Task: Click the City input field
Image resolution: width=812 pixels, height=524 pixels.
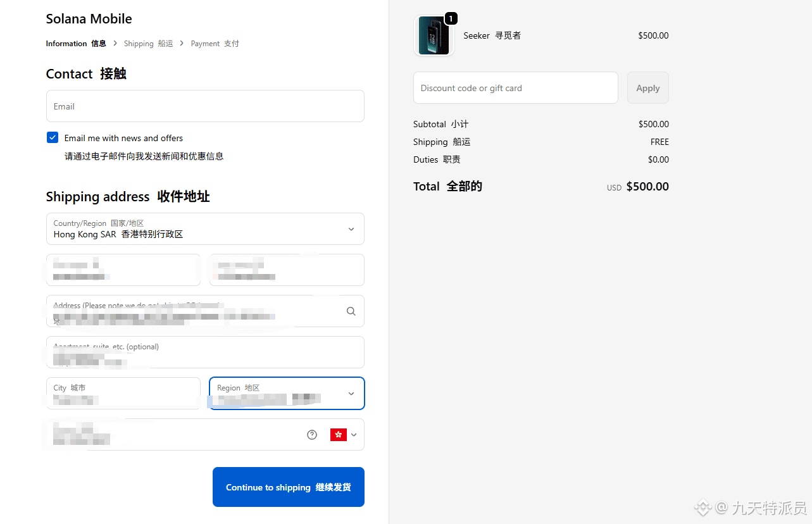Action: (123, 394)
